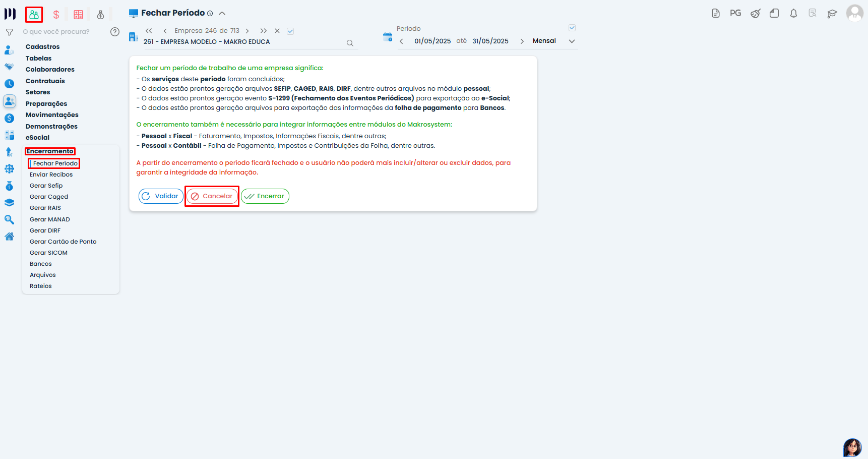Viewport: 868px width, 459px height.
Task: Expand the Preparações menu
Action: [x=46, y=104]
